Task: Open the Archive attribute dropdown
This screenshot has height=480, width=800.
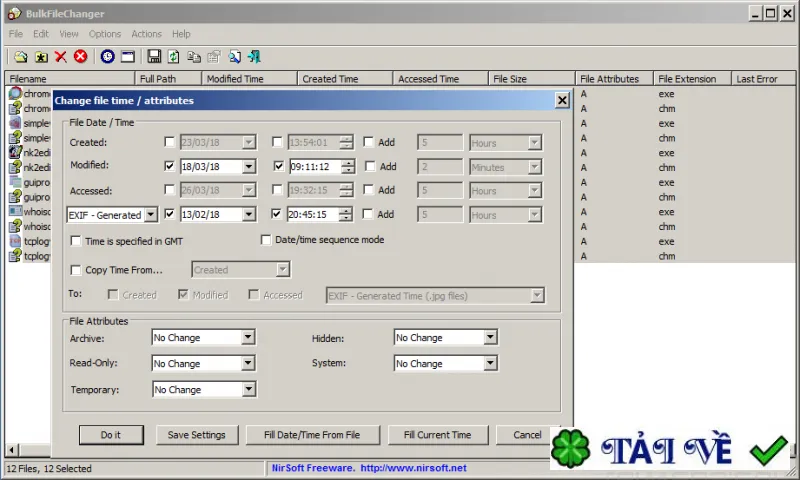Action: click(249, 338)
